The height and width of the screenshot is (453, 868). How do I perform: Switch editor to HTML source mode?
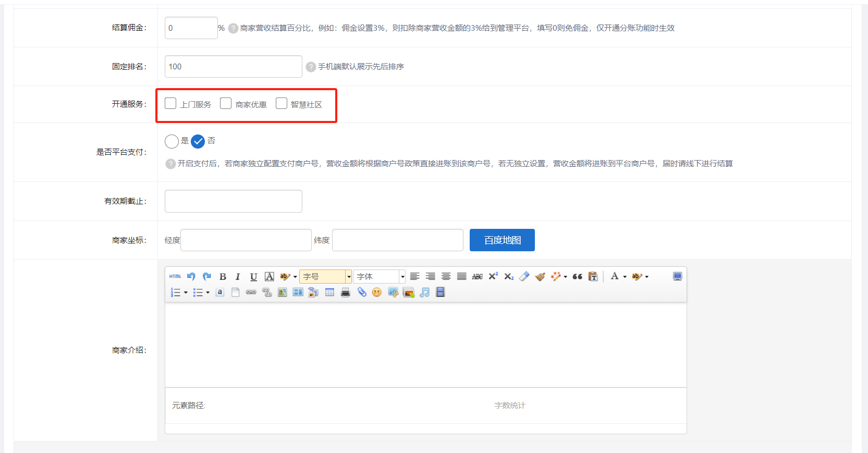click(175, 276)
